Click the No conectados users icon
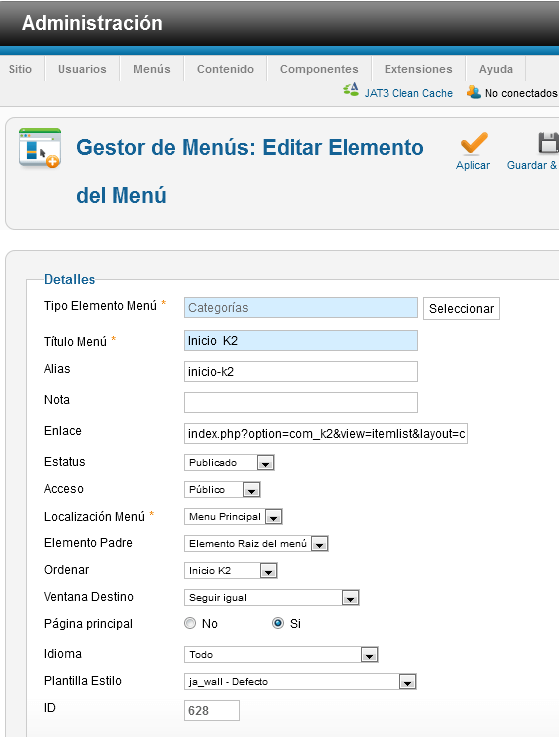The image size is (559, 737). [x=474, y=92]
